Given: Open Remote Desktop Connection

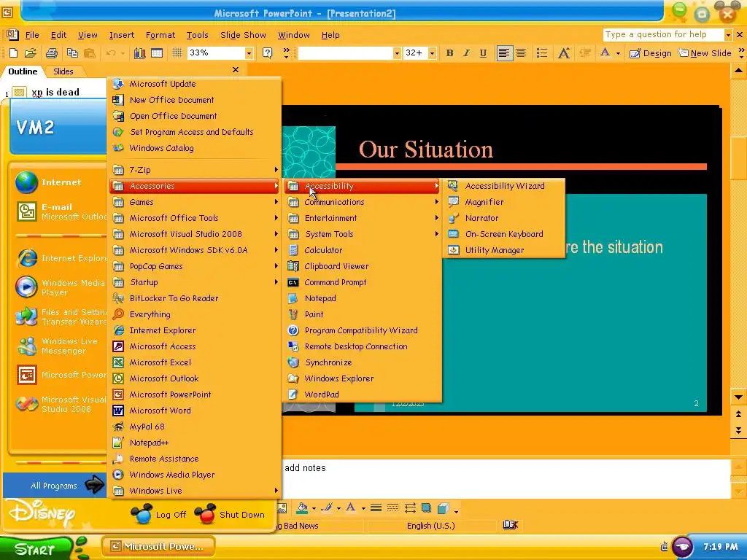Looking at the screenshot, I should (x=363, y=346).
